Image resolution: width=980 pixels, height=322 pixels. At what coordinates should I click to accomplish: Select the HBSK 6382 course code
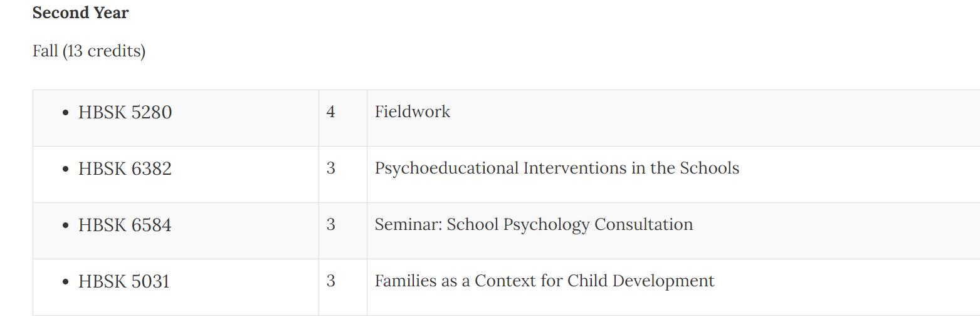click(x=125, y=169)
